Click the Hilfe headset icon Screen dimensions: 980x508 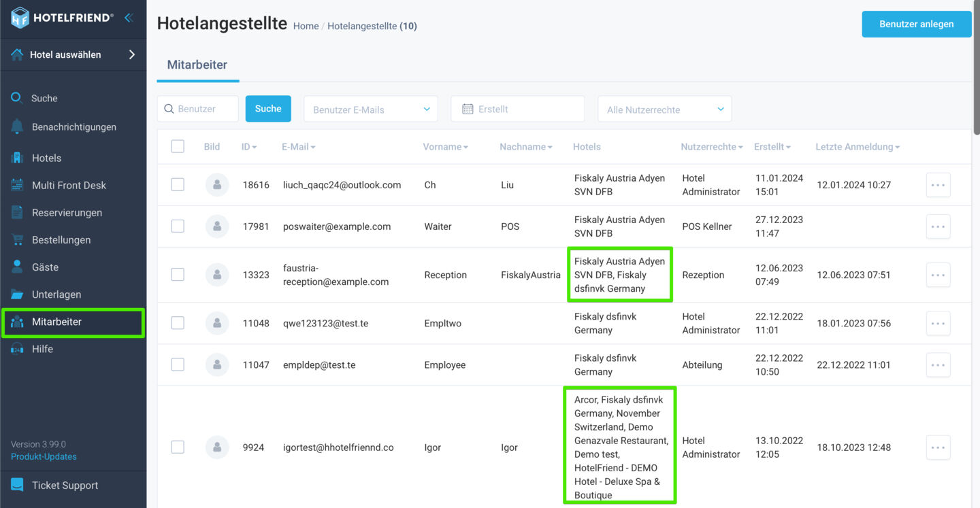17,349
